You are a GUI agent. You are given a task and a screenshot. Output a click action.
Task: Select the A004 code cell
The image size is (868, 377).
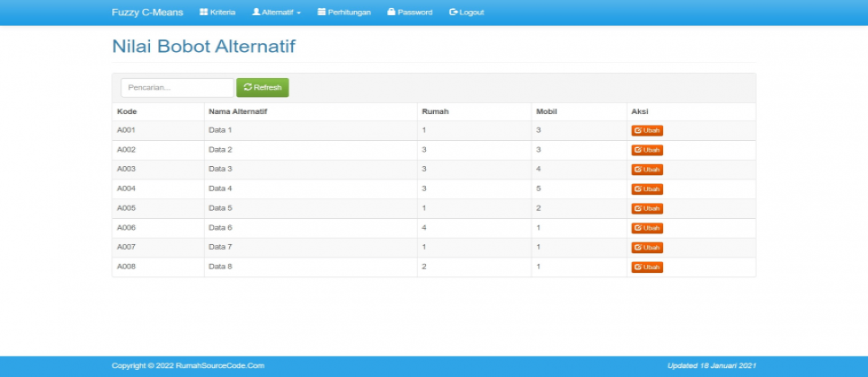[x=158, y=189]
